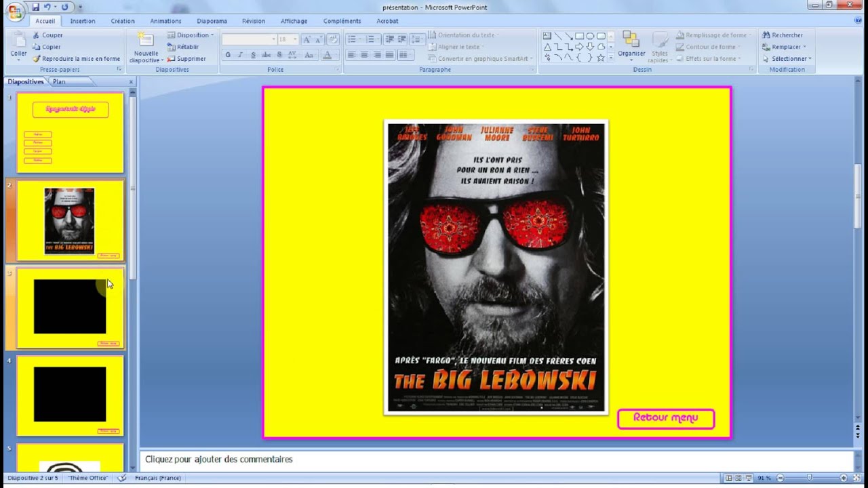The height and width of the screenshot is (488, 868).
Task: Open the font color picker
Action: pyautogui.click(x=328, y=55)
